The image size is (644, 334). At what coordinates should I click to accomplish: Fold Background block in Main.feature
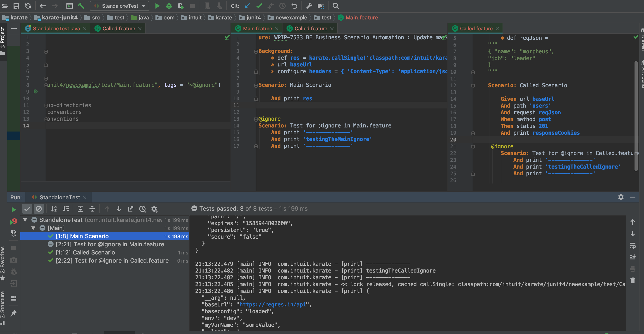pos(256,52)
